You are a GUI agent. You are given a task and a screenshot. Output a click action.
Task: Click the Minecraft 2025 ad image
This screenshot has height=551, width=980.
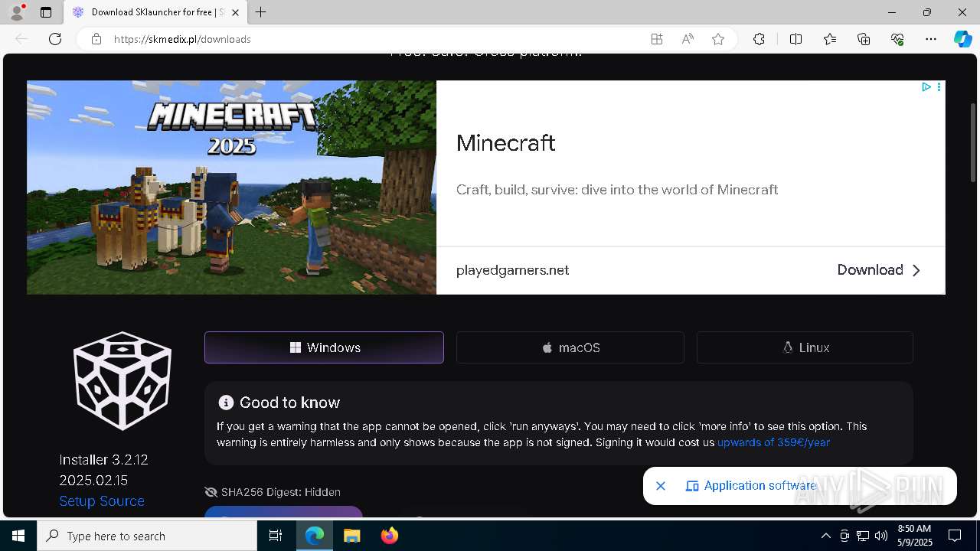pyautogui.click(x=231, y=187)
